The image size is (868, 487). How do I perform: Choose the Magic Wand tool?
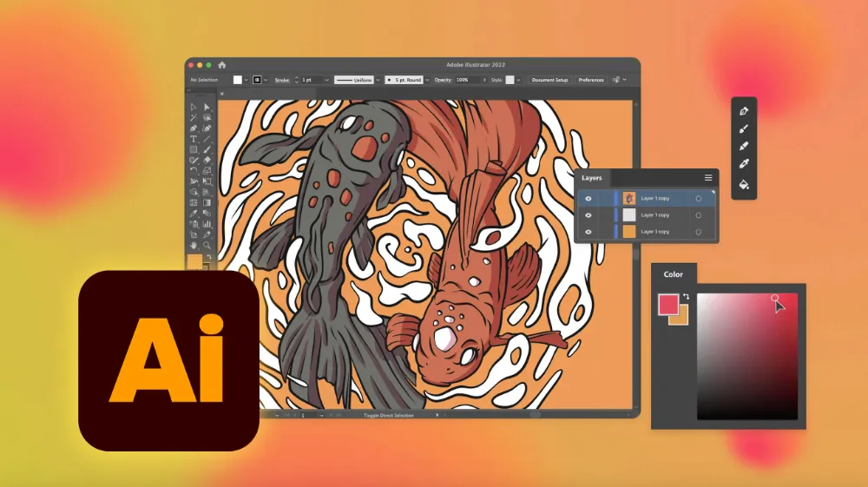point(194,117)
